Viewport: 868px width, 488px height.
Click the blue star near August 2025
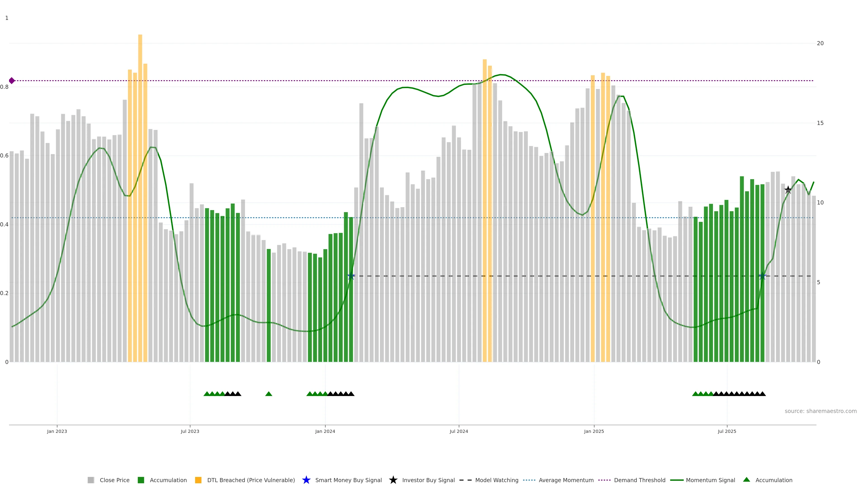click(762, 276)
